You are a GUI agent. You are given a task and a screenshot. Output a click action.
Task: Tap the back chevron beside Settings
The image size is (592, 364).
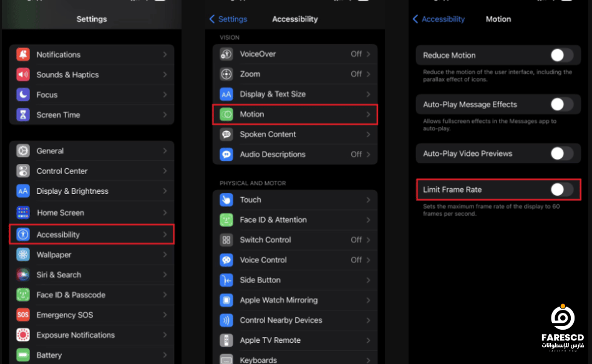(x=212, y=19)
